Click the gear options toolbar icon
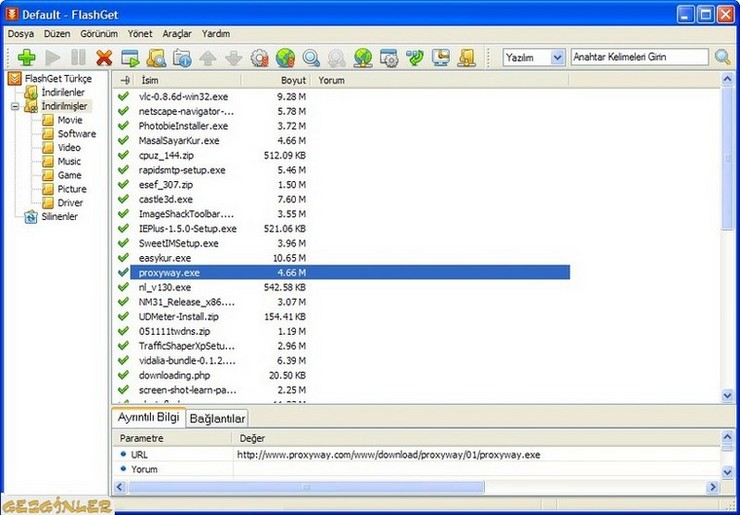The image size is (740, 515). pos(259,58)
